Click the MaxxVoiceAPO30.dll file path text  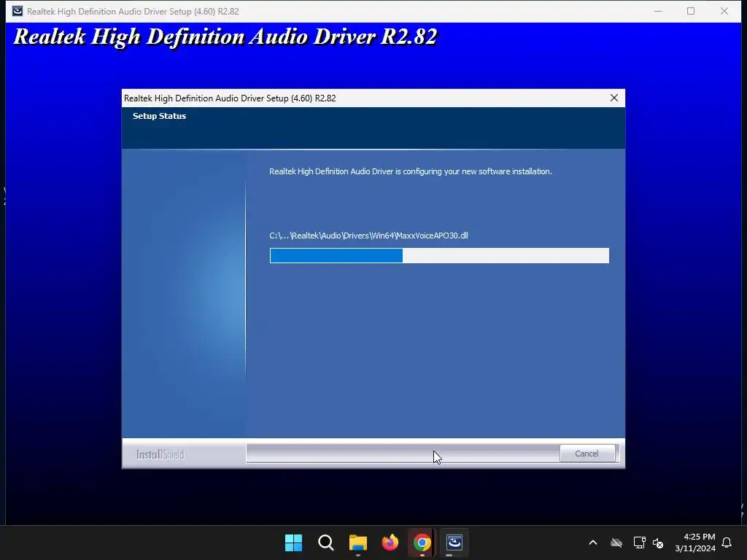coord(368,236)
